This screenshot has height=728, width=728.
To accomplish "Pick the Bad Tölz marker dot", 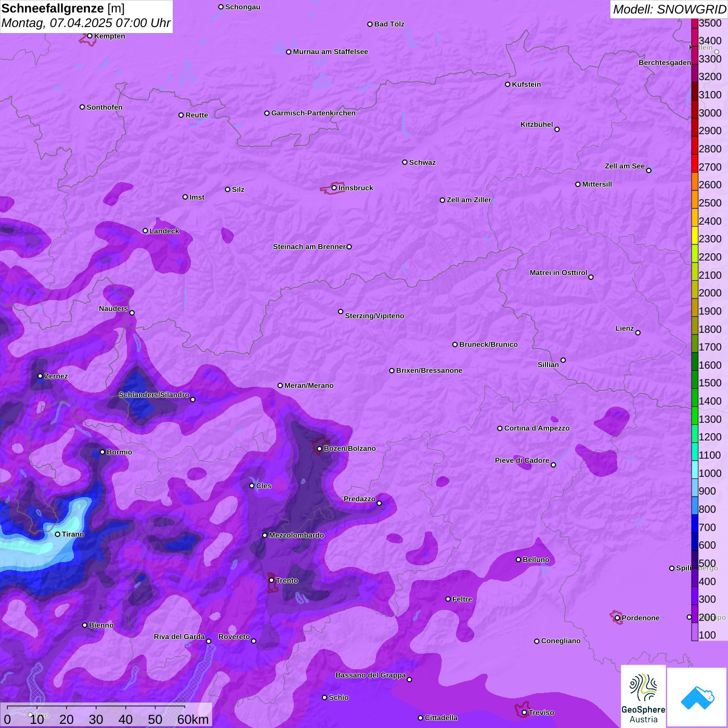I will coord(370,24).
